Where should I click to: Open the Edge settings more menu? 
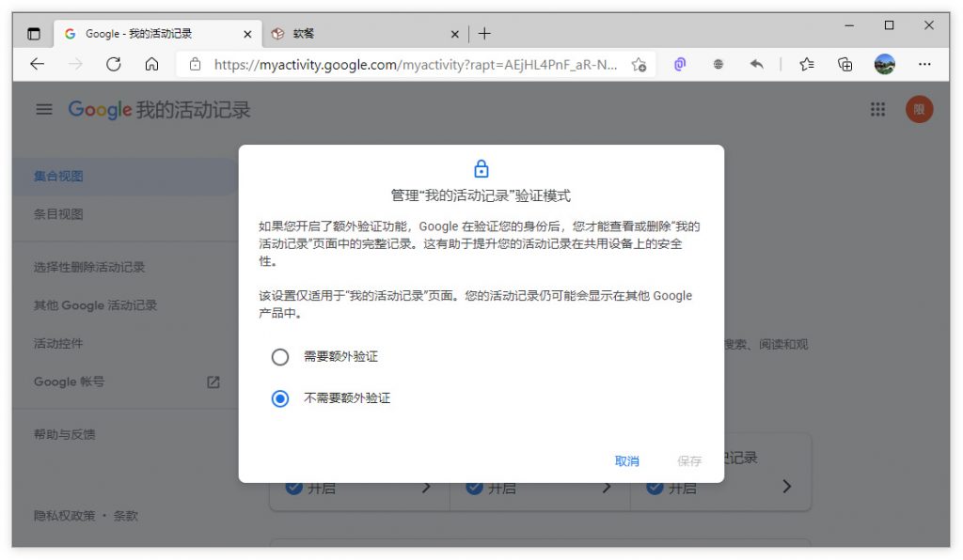tap(925, 64)
